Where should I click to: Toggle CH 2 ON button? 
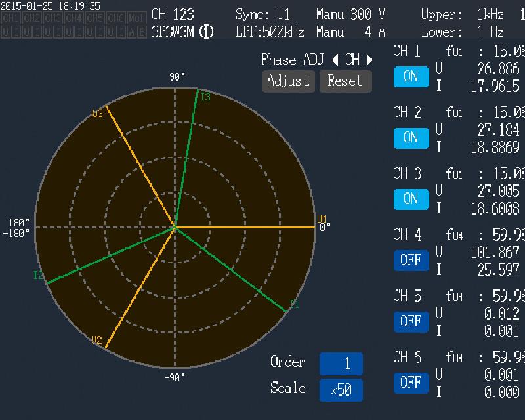click(411, 138)
